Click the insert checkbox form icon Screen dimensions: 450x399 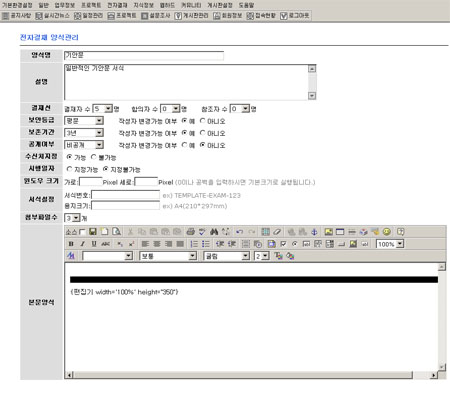(x=283, y=244)
